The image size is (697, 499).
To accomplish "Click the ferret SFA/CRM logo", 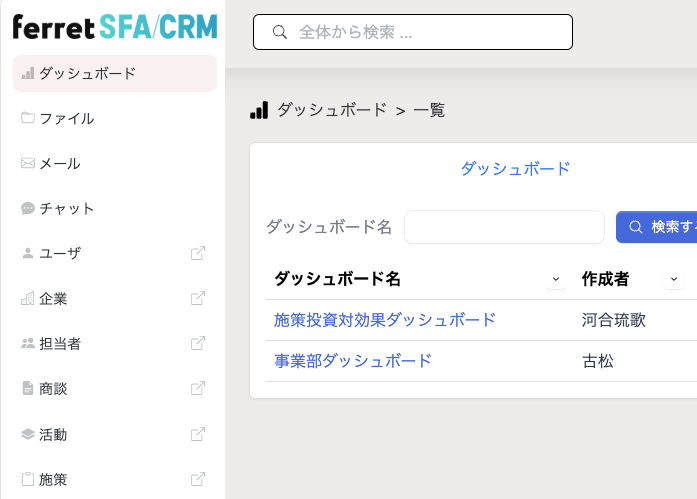I will (x=115, y=27).
